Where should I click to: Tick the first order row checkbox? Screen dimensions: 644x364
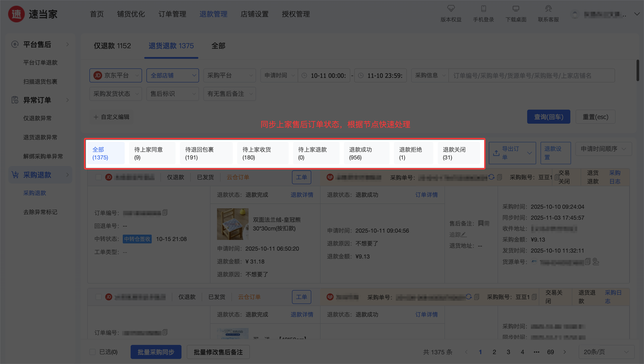(98, 177)
